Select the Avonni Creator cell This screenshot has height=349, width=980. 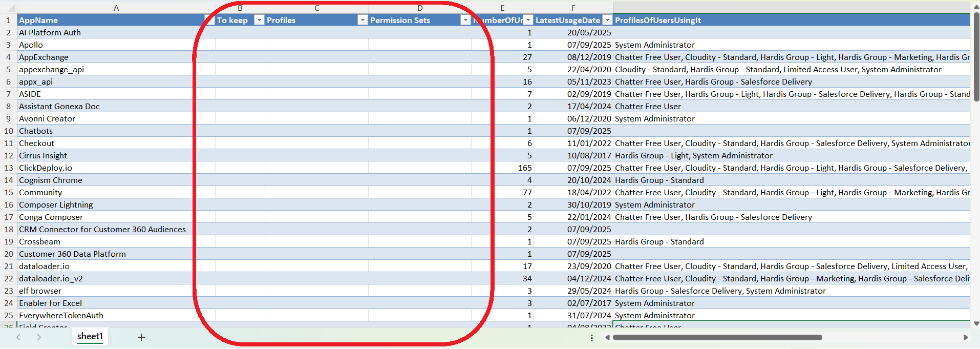click(116, 118)
